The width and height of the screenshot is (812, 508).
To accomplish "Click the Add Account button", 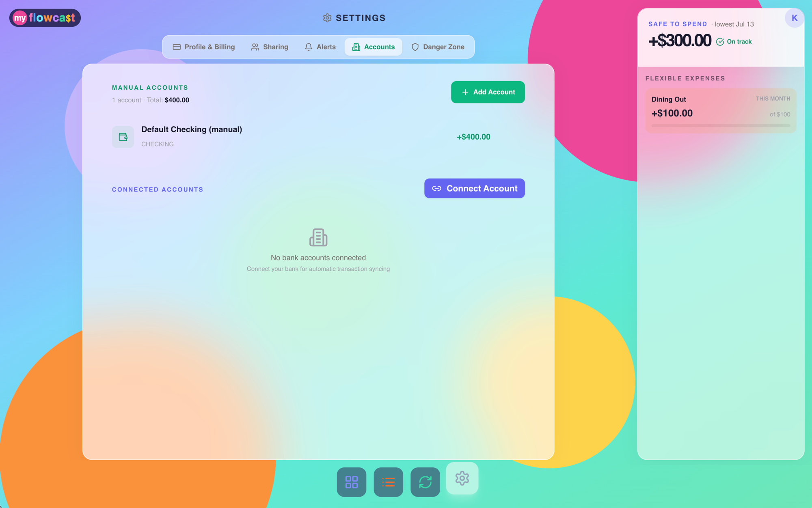I will pyautogui.click(x=488, y=92).
